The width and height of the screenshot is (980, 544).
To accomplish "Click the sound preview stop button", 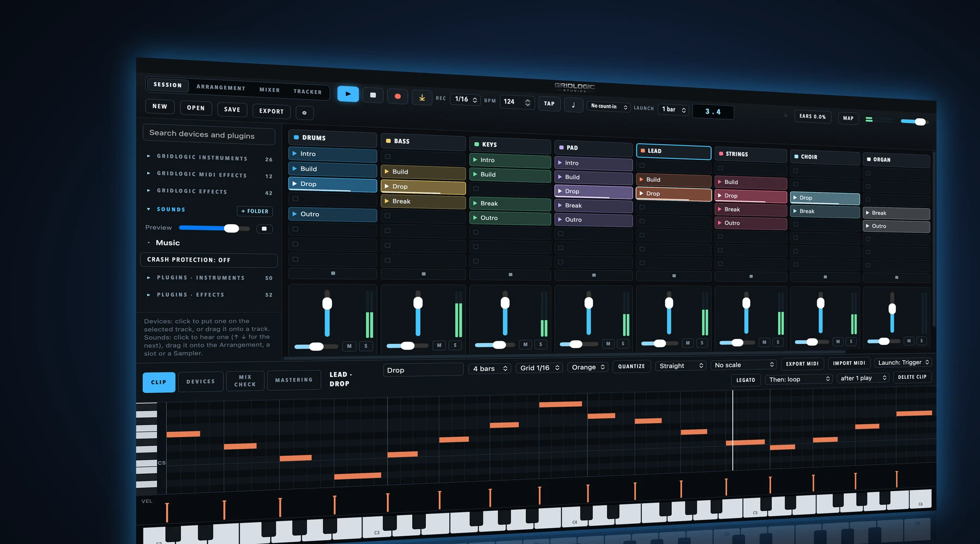I will (x=264, y=229).
